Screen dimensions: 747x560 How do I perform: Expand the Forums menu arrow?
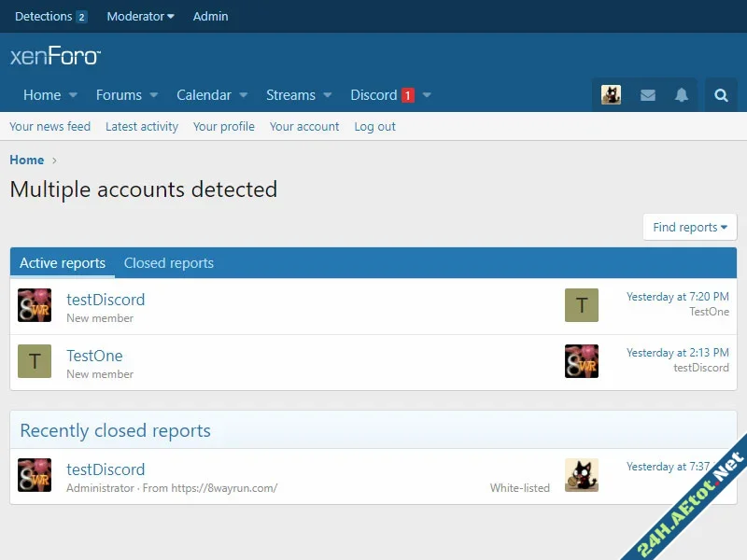[x=154, y=95]
